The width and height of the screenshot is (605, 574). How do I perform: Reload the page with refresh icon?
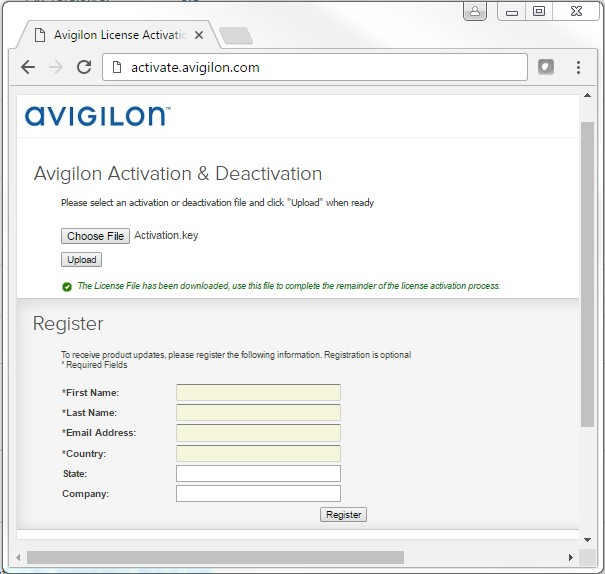coord(84,67)
